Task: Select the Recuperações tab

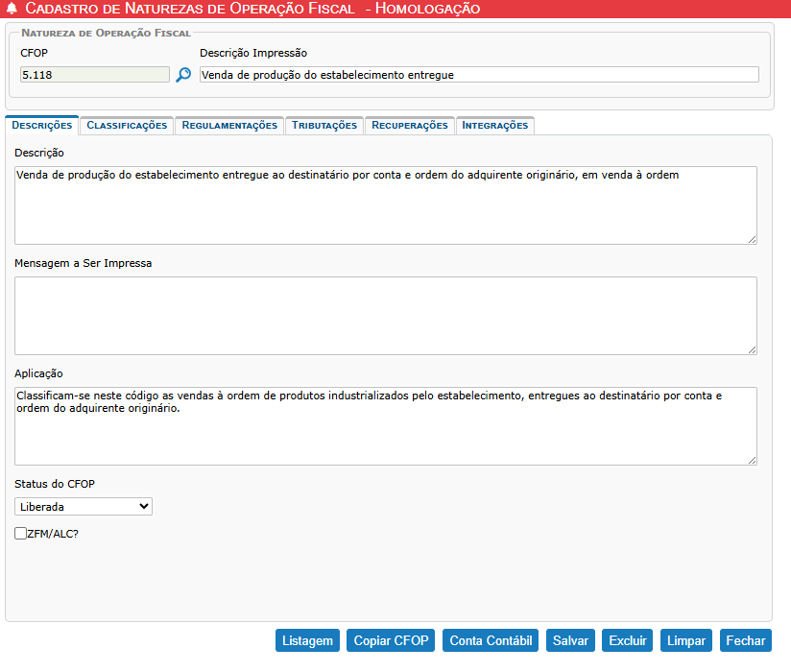Action: tap(410, 125)
